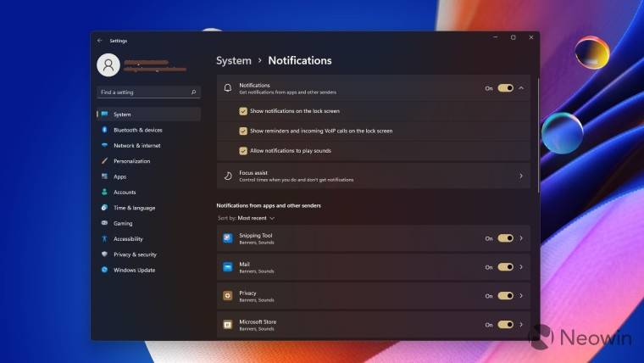This screenshot has height=363, width=644.
Task: Click the search magnifier icon
Action: click(193, 92)
